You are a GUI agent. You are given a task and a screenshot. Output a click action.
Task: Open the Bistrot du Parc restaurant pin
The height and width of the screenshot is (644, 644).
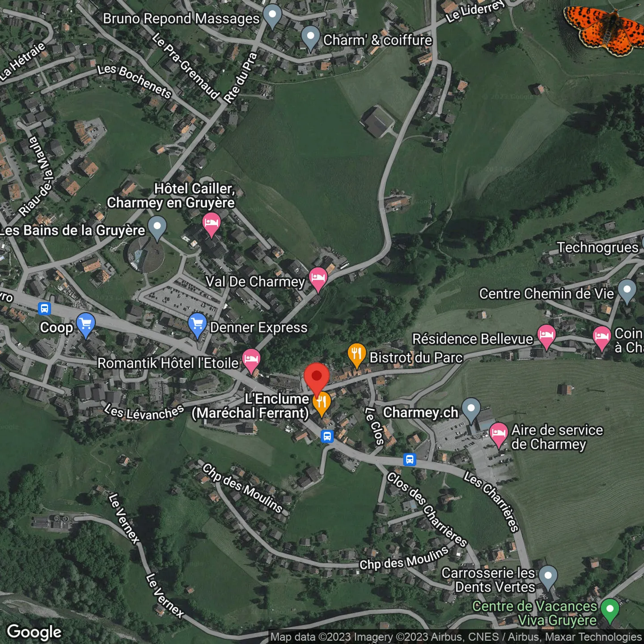(x=357, y=356)
